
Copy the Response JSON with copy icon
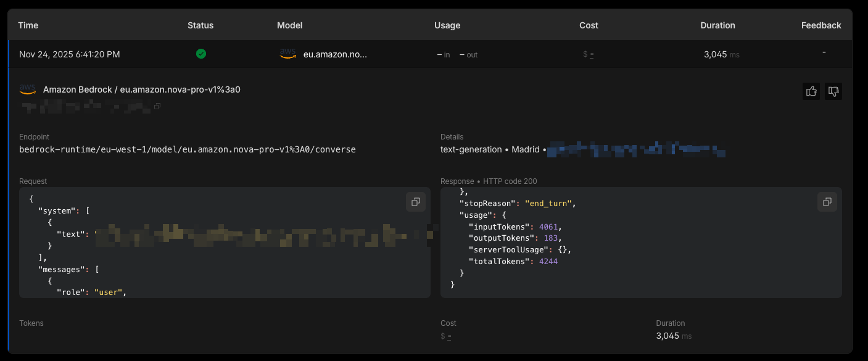coord(827,202)
